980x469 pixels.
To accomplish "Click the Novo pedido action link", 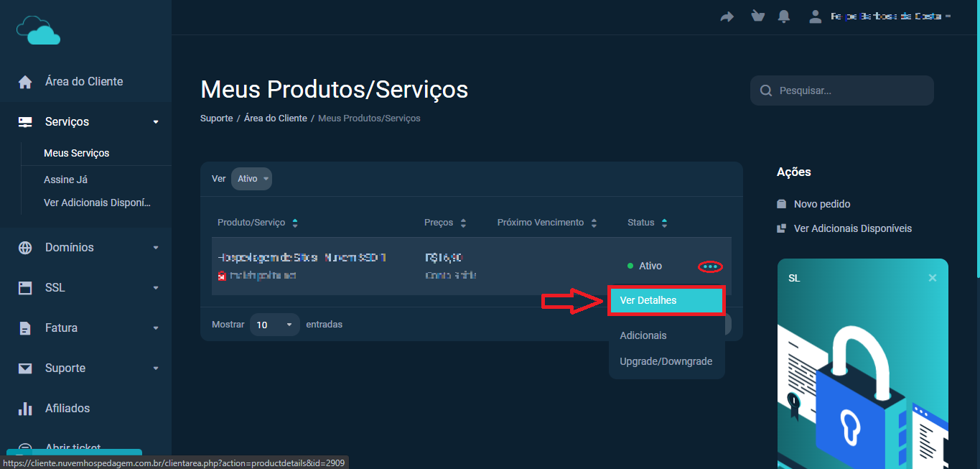I will click(x=821, y=204).
